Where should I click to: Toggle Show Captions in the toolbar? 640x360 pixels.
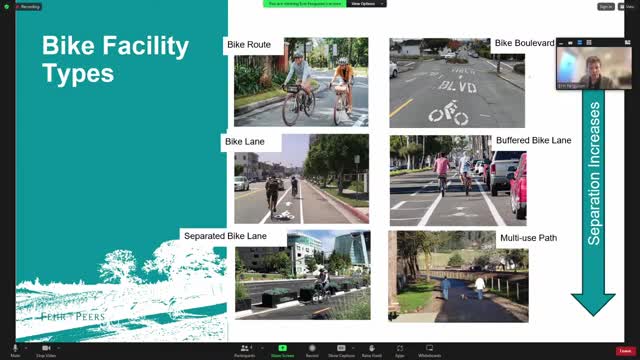(x=341, y=350)
